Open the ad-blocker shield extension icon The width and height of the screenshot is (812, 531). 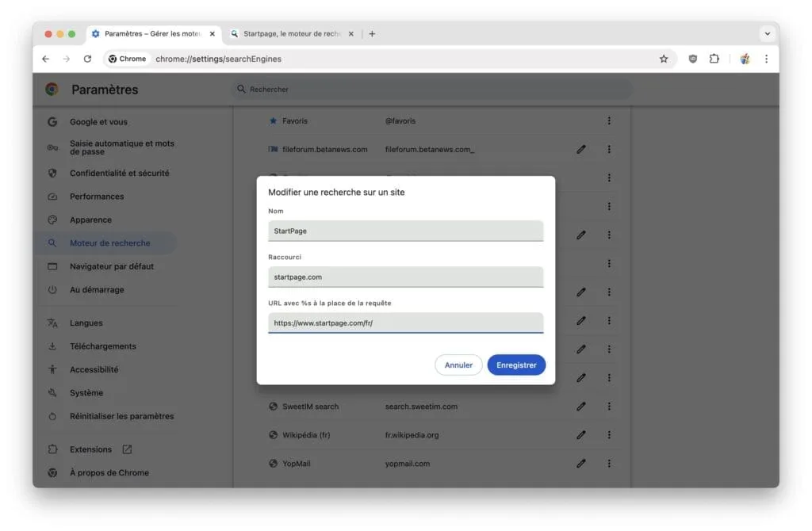[x=691, y=59]
